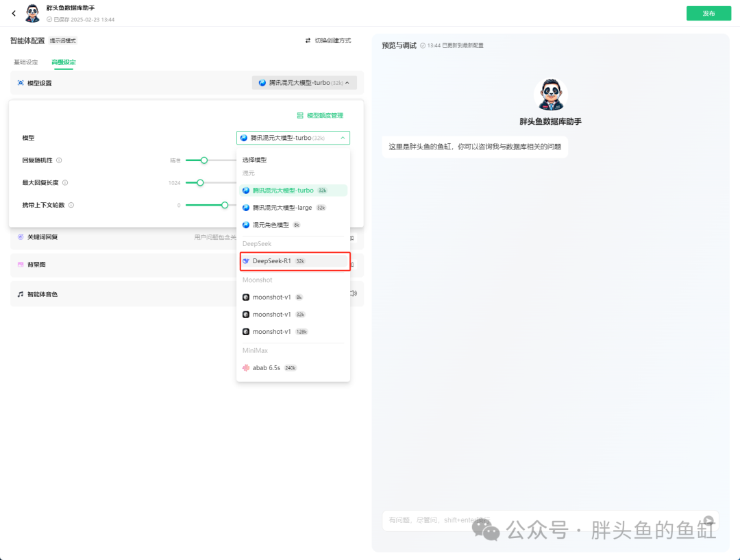Collapse the 模型设置 header model dropdown
Viewport: 740px width, 560px height.
pyautogui.click(x=304, y=83)
